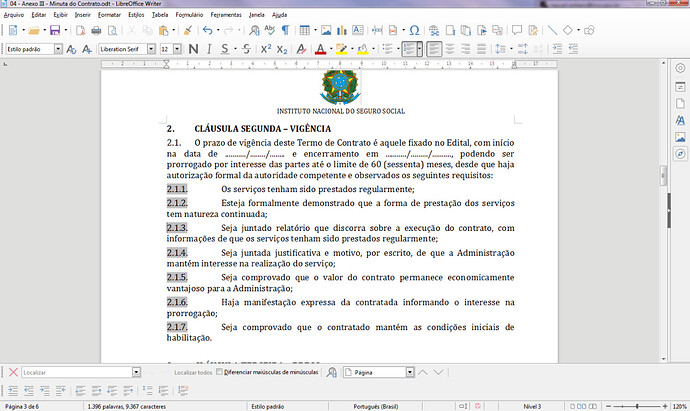Apply yellow highlighting color
Screen dimensions: 690x411
tap(341, 49)
